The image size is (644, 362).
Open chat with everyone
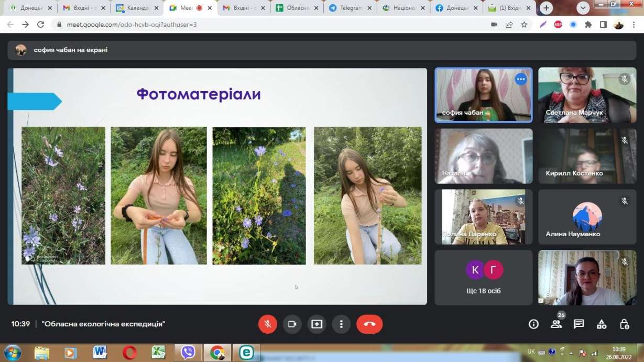point(578,324)
